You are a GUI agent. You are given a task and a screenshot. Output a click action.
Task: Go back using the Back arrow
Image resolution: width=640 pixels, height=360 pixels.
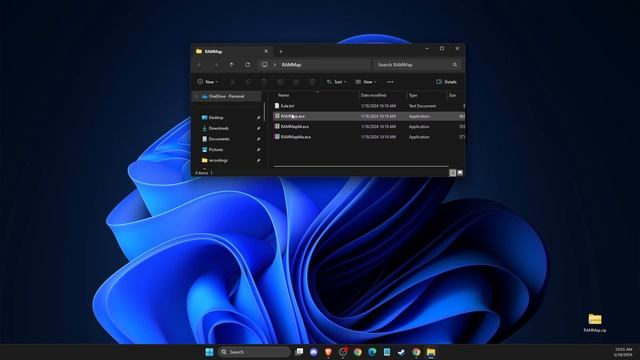(200, 64)
